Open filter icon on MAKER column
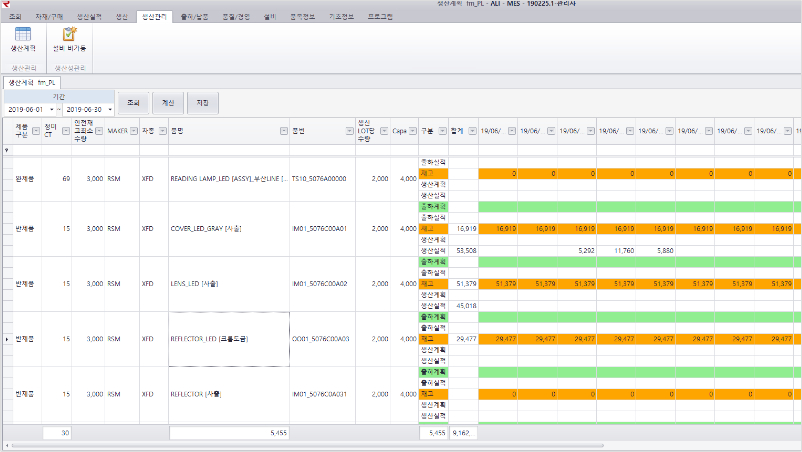802x452 pixels. point(133,131)
